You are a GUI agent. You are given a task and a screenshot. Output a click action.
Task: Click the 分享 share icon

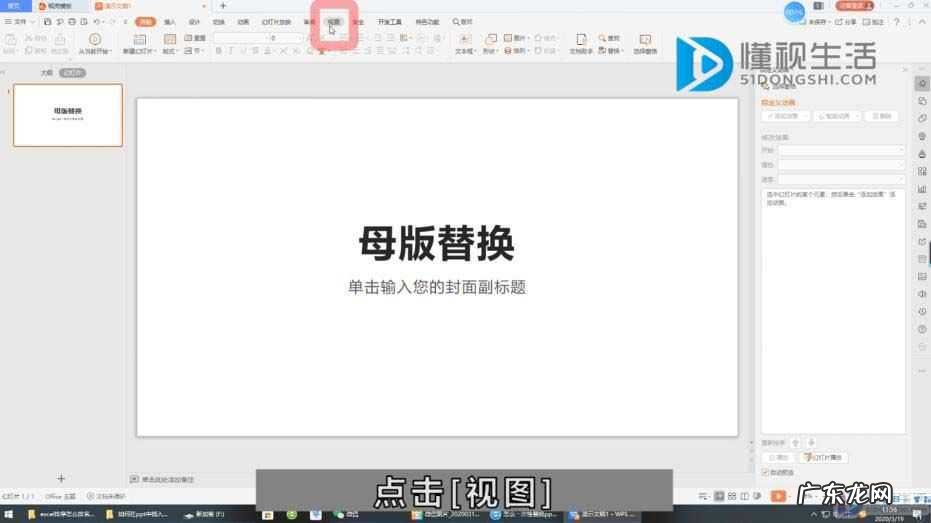tap(838, 22)
